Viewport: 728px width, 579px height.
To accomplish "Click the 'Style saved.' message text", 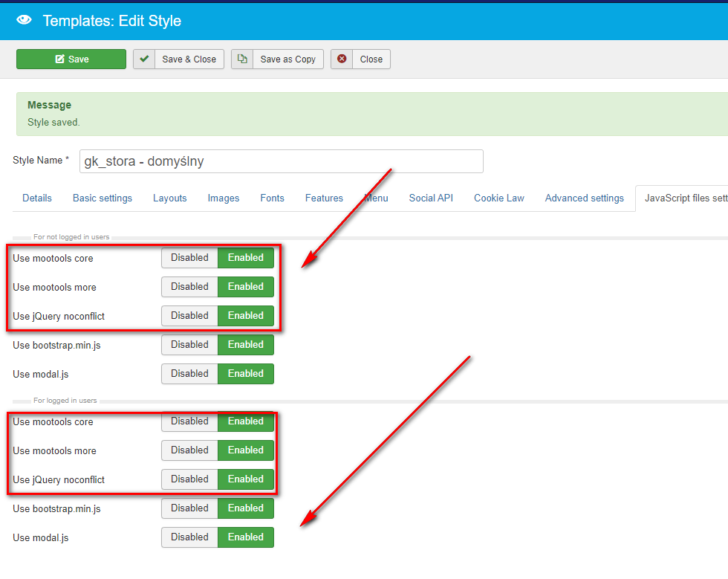I will click(x=53, y=122).
